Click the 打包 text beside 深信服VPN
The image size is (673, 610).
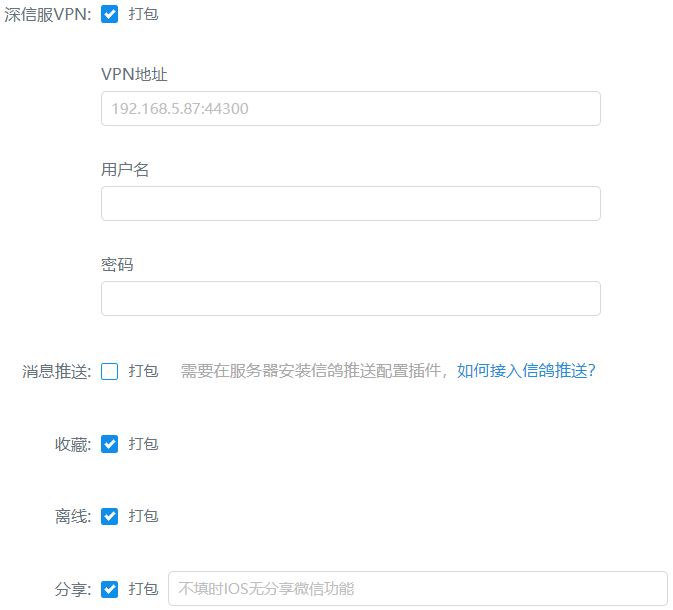[143, 14]
